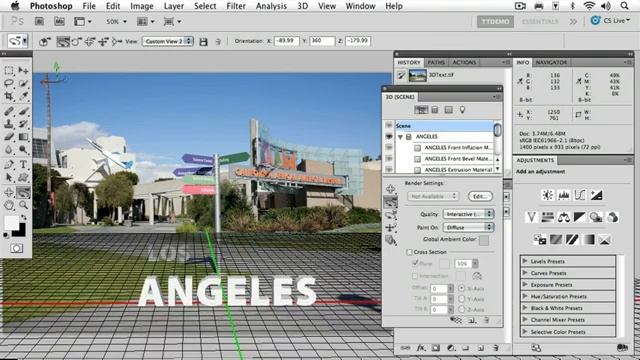
Task: Filter 3D panel by meshes
Action: [435, 110]
